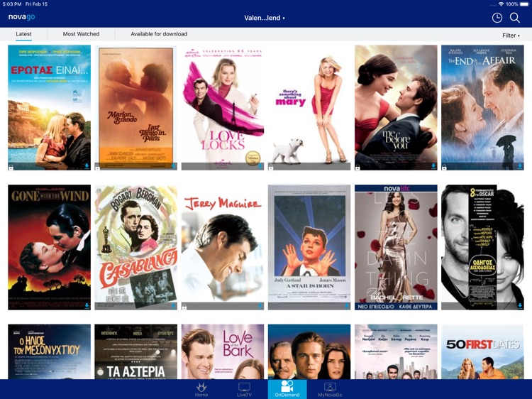This screenshot has width=532, height=399.
Task: Open the Love Locks poster
Action: [x=223, y=107]
